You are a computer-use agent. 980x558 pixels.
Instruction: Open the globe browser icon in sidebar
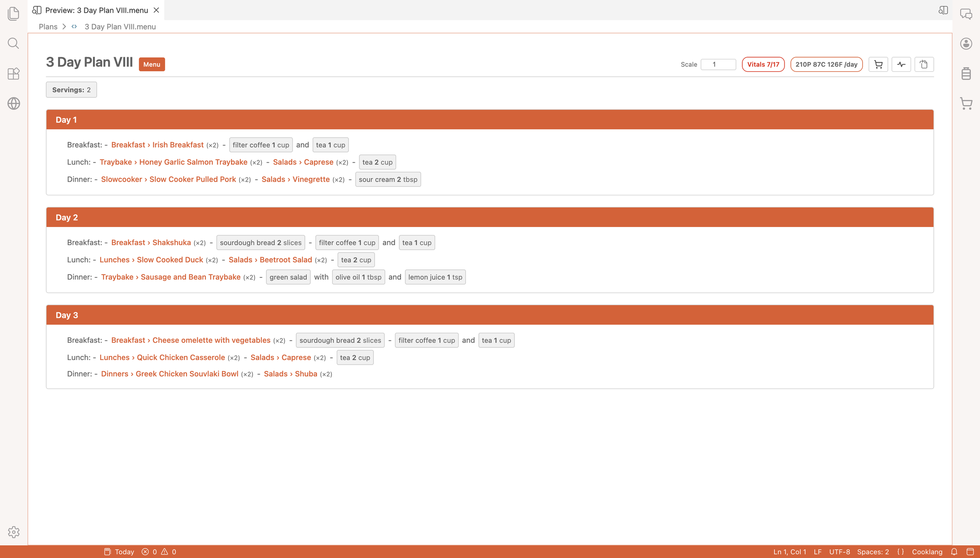(14, 104)
